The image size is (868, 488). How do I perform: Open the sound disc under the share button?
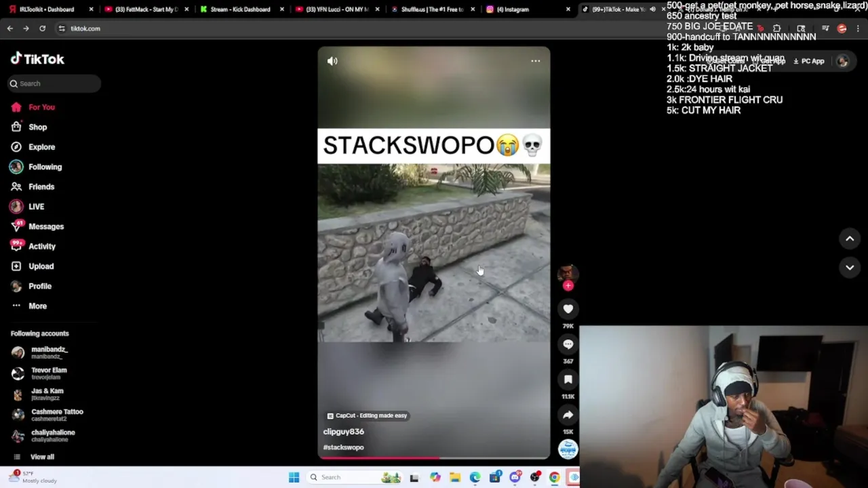[568, 449]
